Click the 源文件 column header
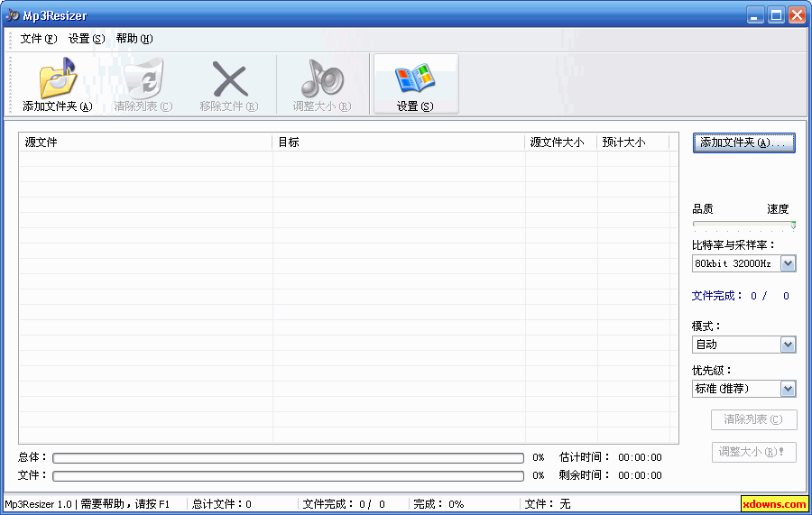This screenshot has width=812, height=515. click(145, 143)
